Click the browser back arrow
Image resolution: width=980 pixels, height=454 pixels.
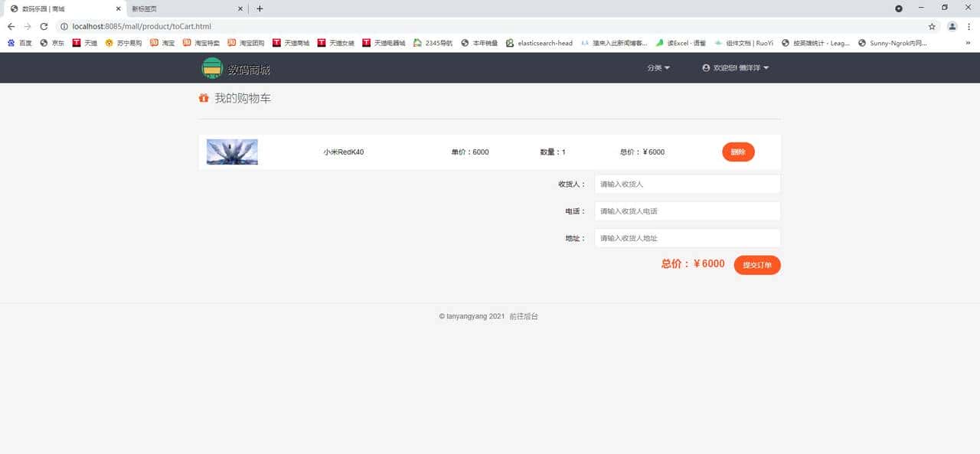(x=10, y=26)
